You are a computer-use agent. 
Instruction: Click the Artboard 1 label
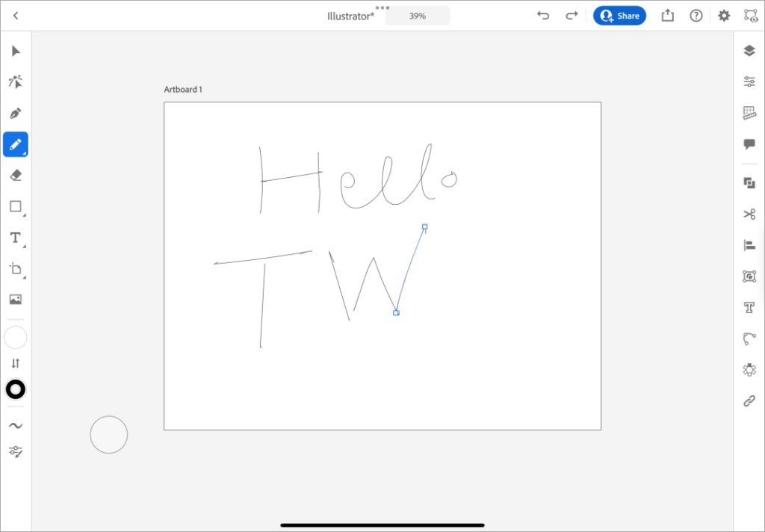point(183,90)
